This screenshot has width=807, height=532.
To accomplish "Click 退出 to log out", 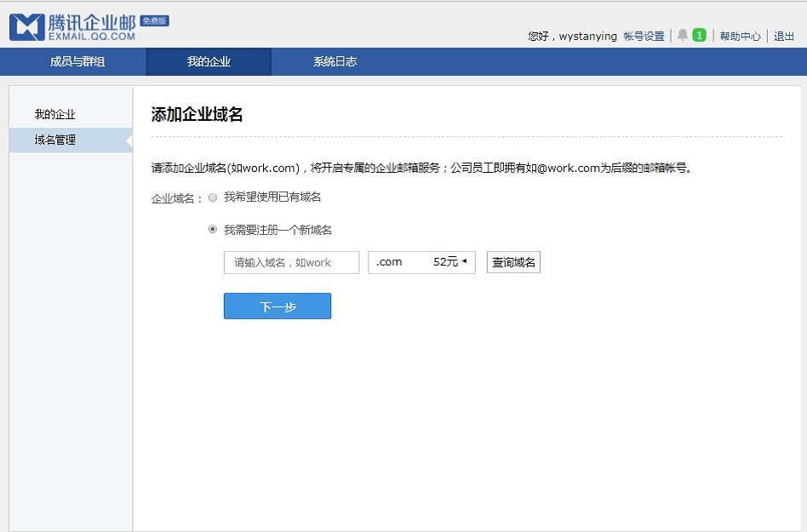I will (784, 36).
